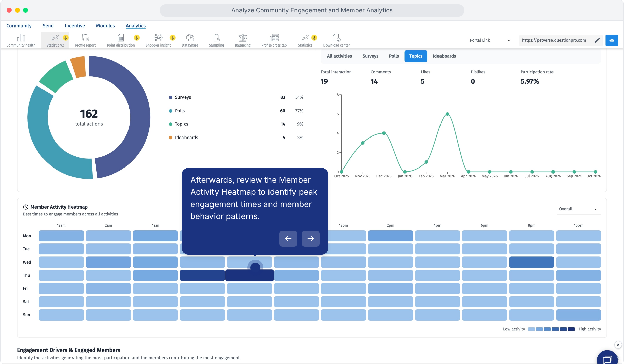624x364 pixels.
Task: Open the Community health icon
Action: coord(21,40)
